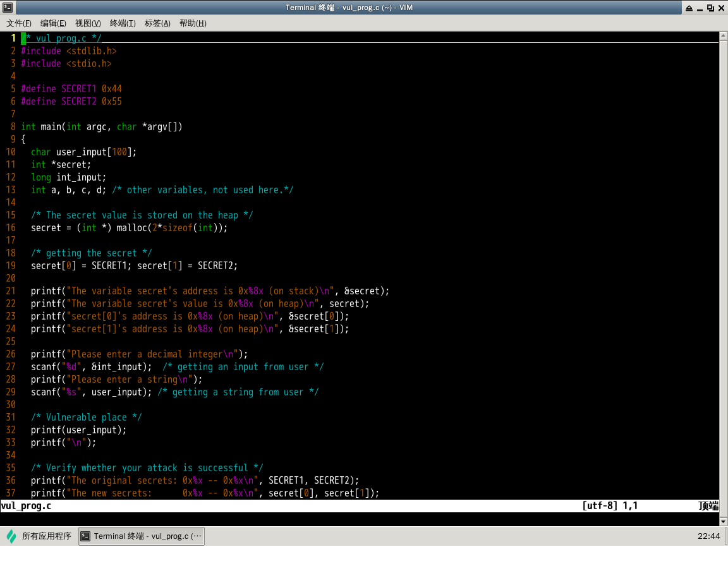Open the 视图(V) menu
The height and width of the screenshot is (566, 728).
click(88, 23)
